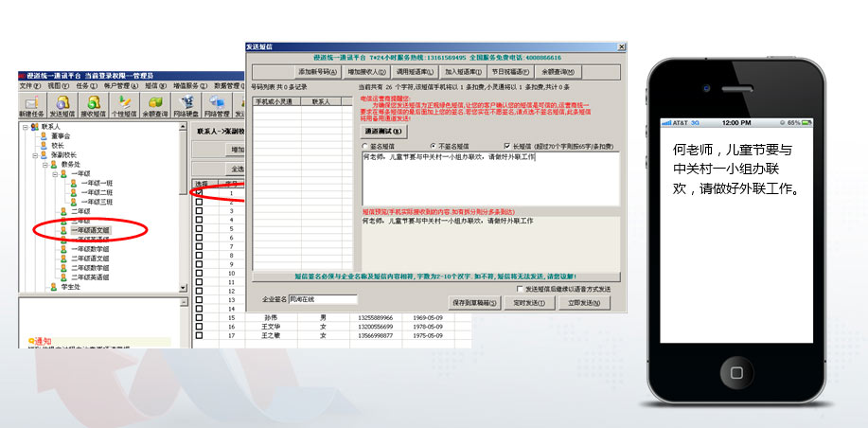The image size is (868, 428).
Task: Toggle the 长短信 checkbox
Action: tap(508, 146)
